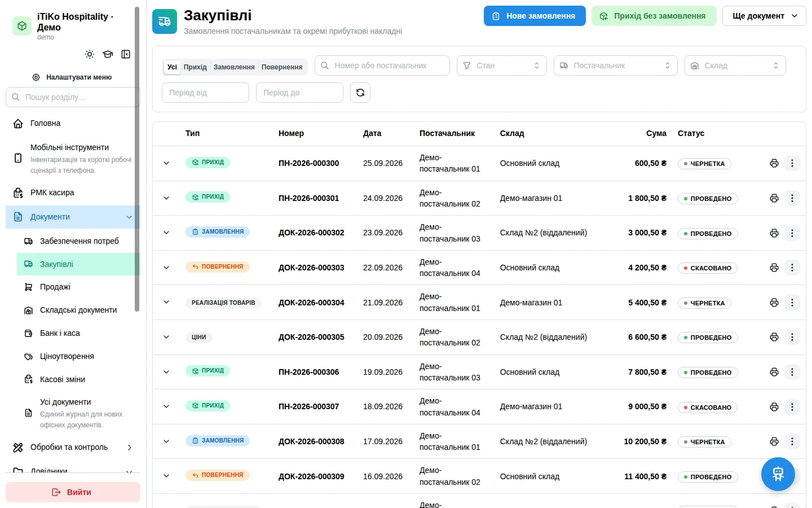812x508 pixels.
Task: Click the gear icon Налаштувати меню
Action: [x=36, y=77]
